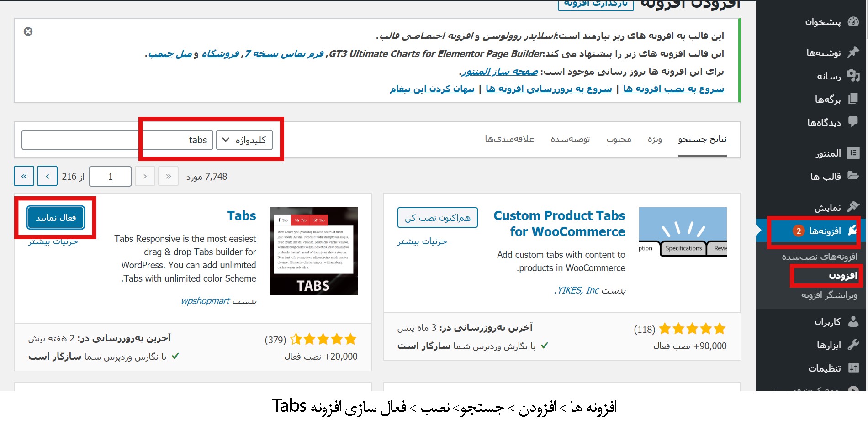Select the علاقه‌مندی‌ها favorites tab
This screenshot has width=868, height=430.
coord(509,139)
